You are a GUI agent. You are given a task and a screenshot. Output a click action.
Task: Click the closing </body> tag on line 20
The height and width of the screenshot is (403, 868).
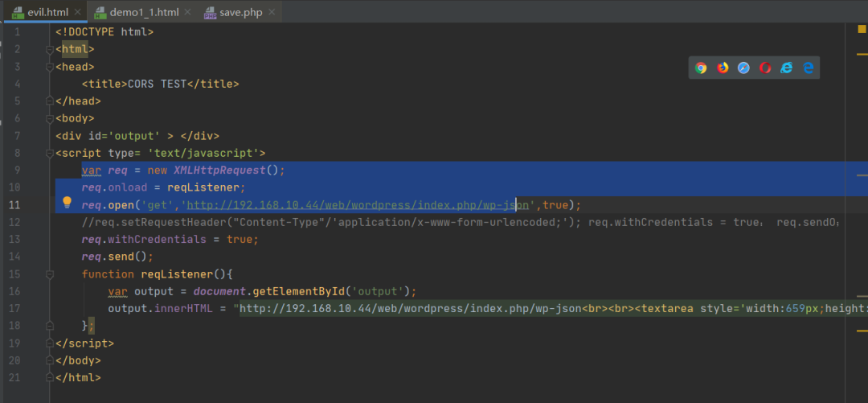point(78,360)
